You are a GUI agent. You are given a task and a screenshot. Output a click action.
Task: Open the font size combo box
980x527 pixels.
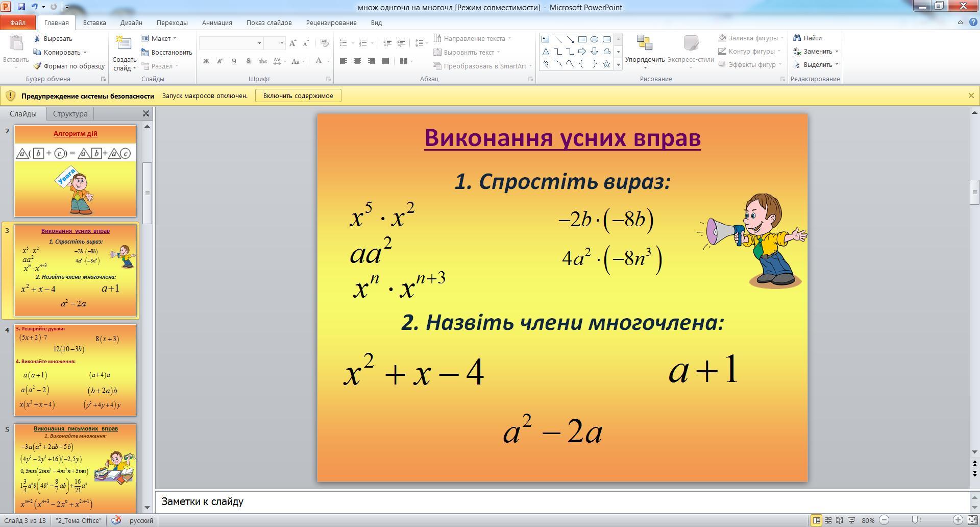(x=275, y=43)
